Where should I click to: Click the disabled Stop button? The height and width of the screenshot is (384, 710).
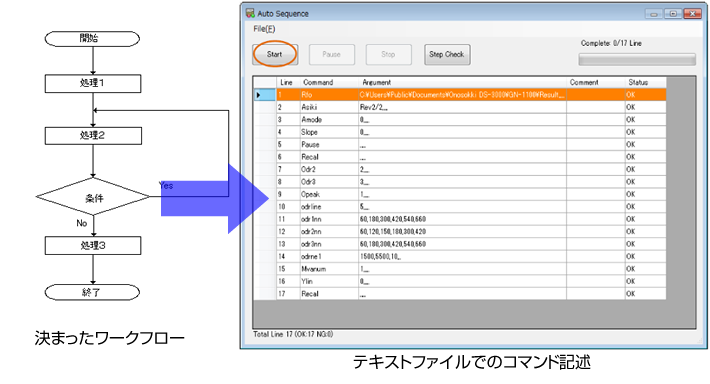tap(389, 54)
